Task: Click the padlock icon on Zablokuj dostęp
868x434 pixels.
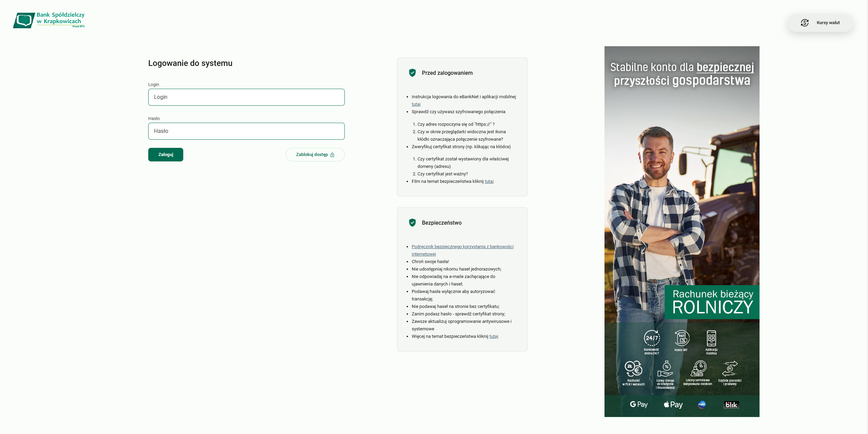Action: coord(332,155)
